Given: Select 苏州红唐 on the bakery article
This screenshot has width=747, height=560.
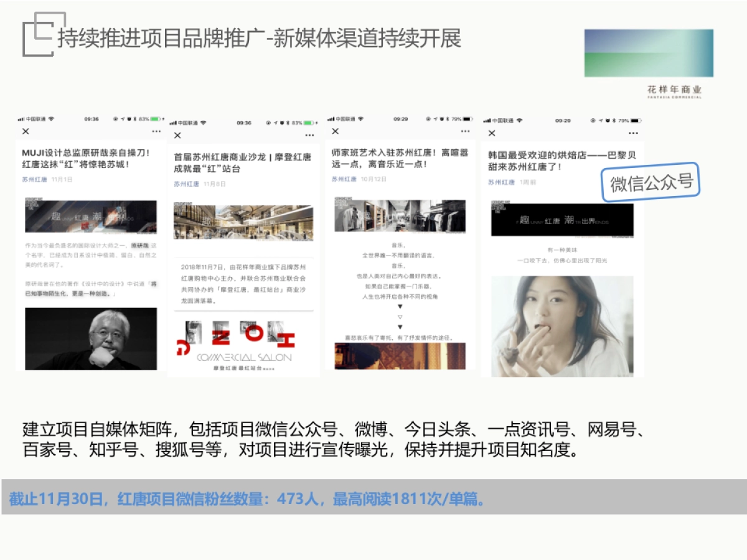Looking at the screenshot, I should coord(501,183).
